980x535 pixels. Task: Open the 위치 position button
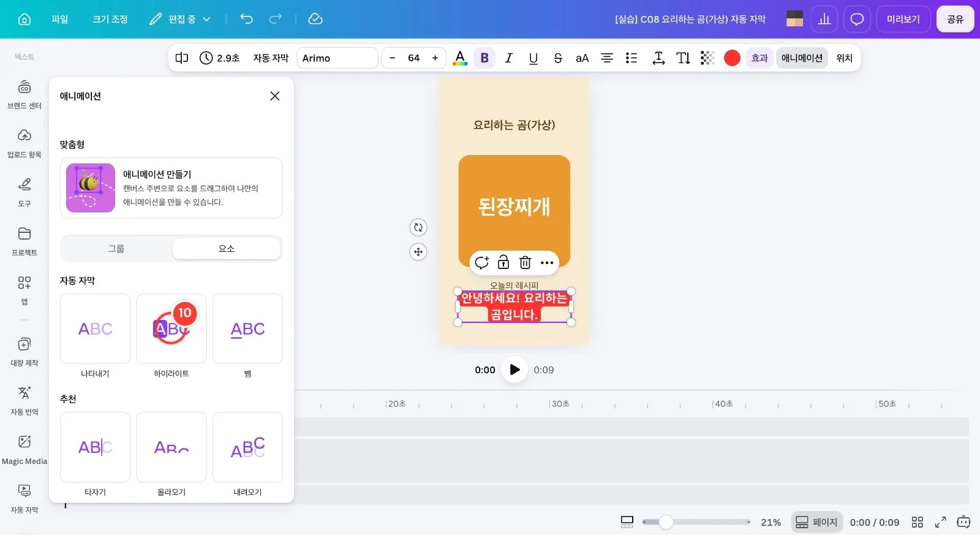point(845,58)
